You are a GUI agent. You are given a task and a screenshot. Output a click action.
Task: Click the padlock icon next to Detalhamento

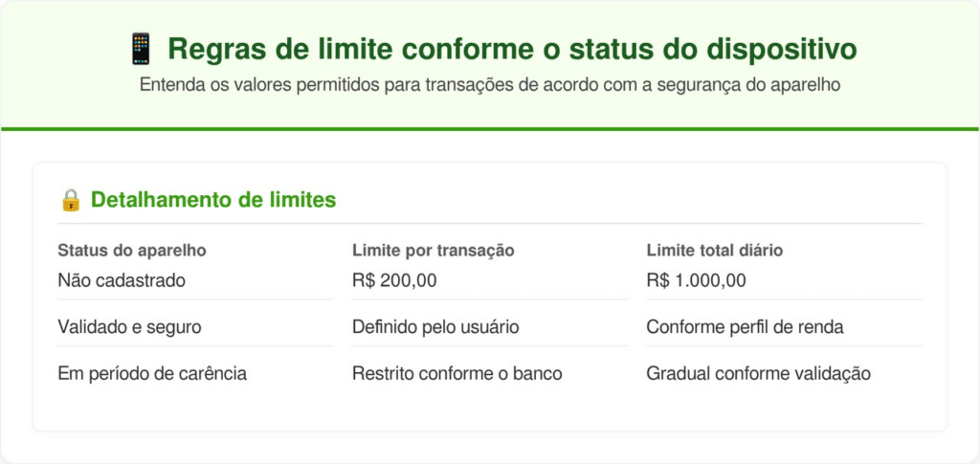(x=70, y=200)
